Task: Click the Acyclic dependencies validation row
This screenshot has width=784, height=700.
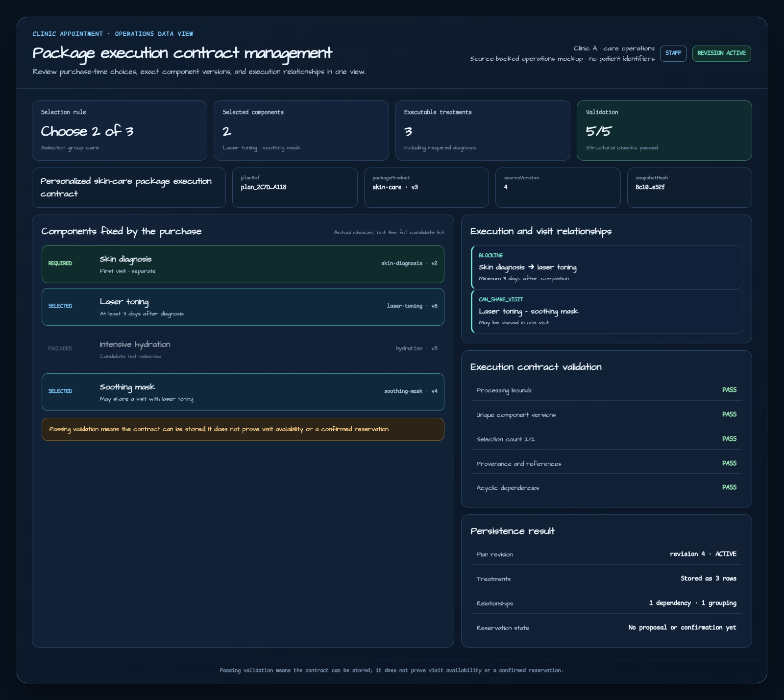Action: [x=607, y=487]
